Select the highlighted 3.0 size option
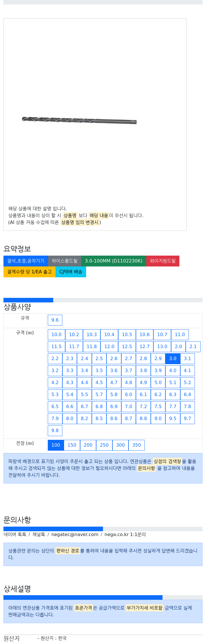Screen dimensions: 206x644 click(x=173, y=358)
